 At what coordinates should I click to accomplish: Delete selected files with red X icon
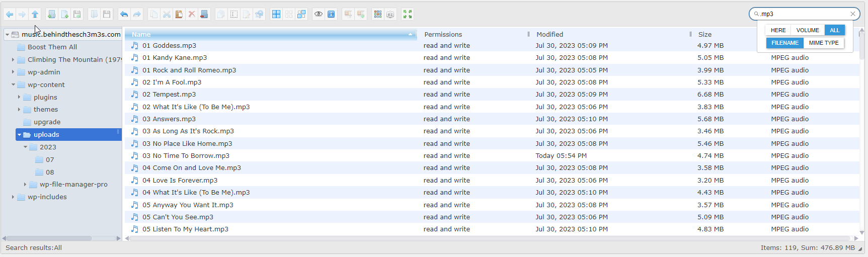click(192, 14)
